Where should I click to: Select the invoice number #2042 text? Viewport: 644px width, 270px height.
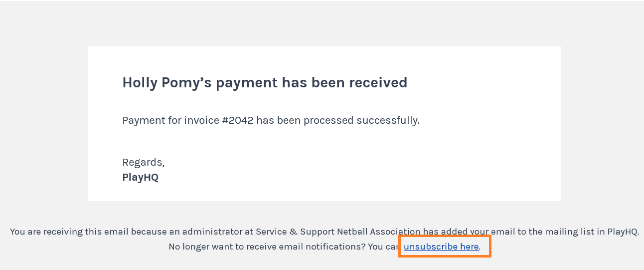coord(238,120)
